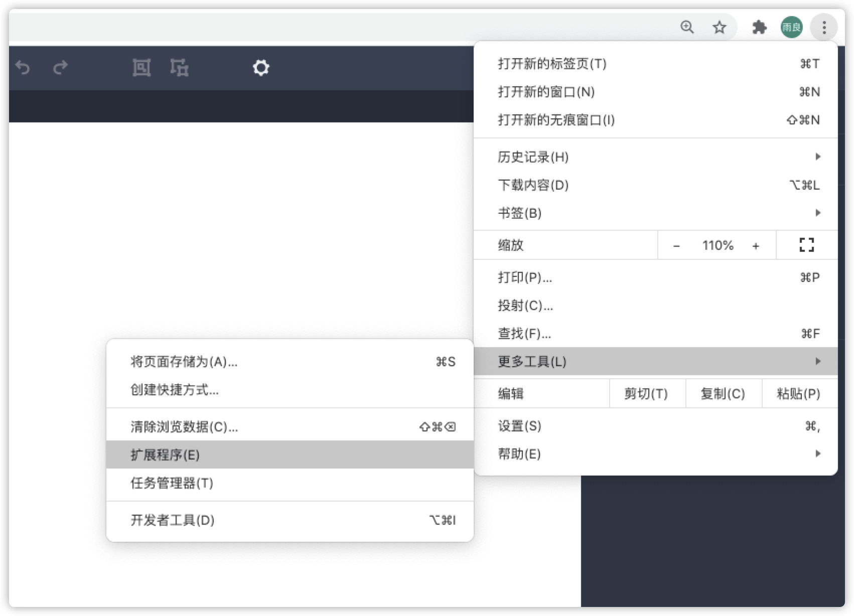
Task: Click the 复制(C) button
Action: click(x=724, y=394)
